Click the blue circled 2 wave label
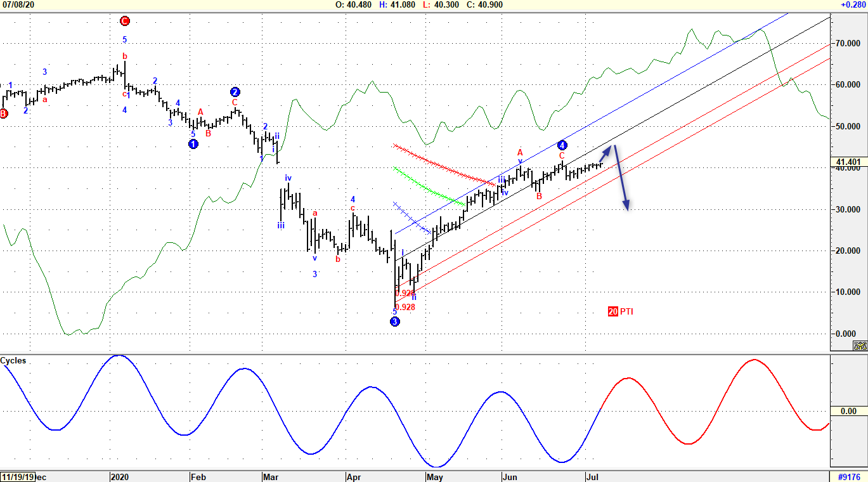The image size is (868, 482). coord(235,91)
